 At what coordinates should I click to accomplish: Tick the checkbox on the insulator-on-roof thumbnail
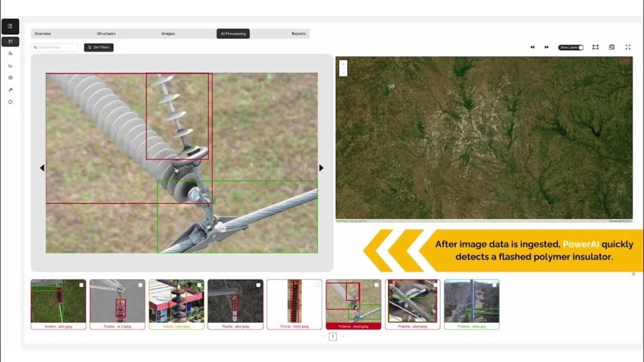[199, 285]
